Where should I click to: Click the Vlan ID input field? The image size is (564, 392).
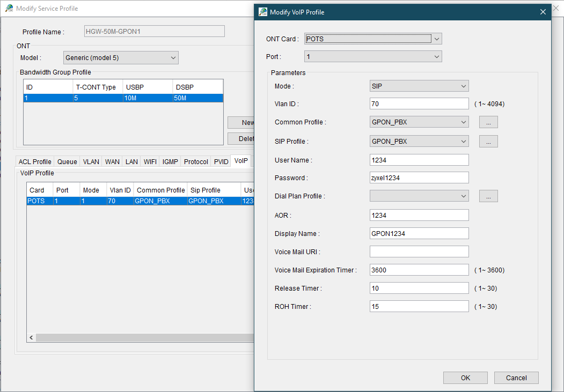(x=419, y=104)
